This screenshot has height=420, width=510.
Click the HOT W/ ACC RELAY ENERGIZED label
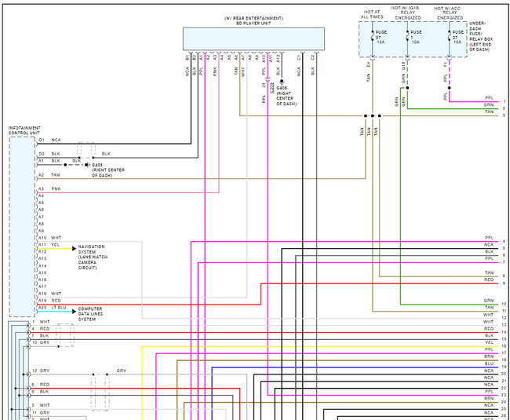tap(450, 13)
